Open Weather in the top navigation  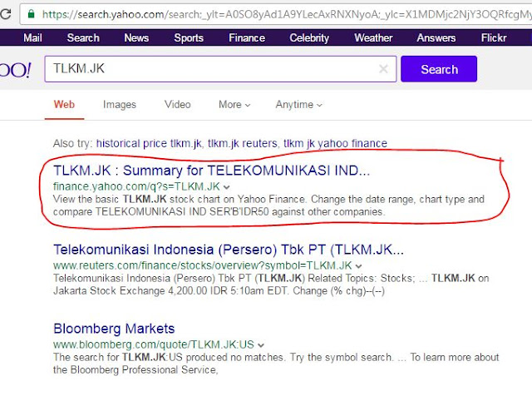pos(373,37)
